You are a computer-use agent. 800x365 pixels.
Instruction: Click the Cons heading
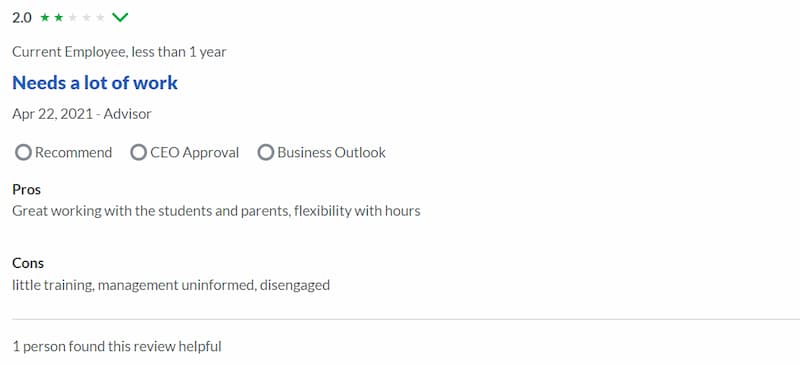[28, 263]
